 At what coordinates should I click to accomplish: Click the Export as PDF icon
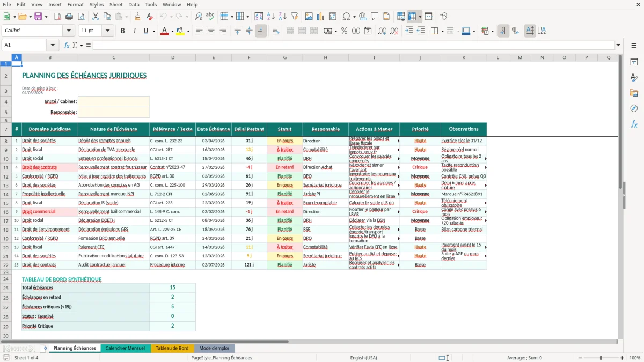tap(57, 17)
